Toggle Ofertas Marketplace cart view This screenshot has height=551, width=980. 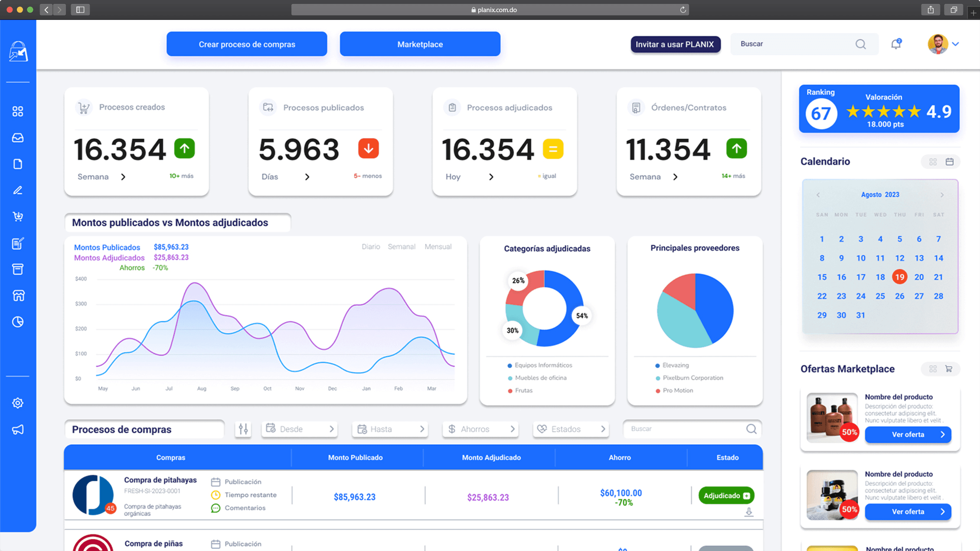tap(949, 369)
